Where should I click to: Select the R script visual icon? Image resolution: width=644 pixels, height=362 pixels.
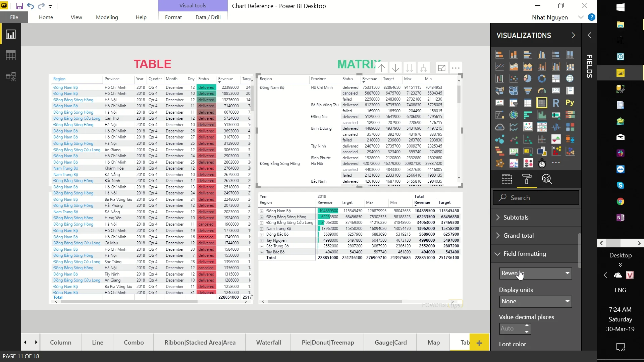[x=556, y=103]
